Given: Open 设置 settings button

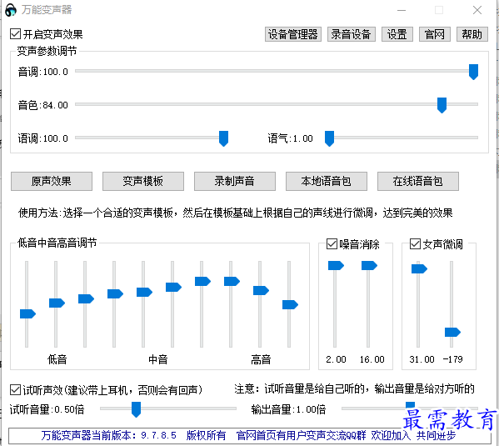Looking at the screenshot, I should 397,34.
